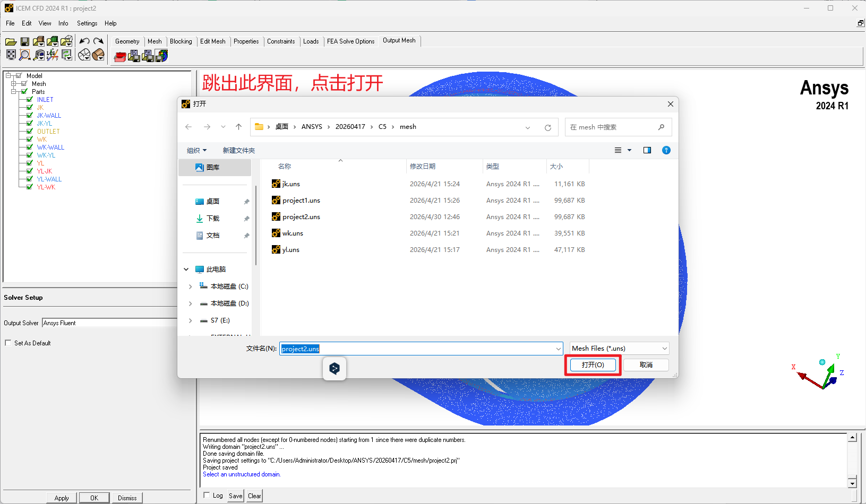Select the Box Zoom magnifier icon
Screen dimensions: 866x504
coord(24,55)
